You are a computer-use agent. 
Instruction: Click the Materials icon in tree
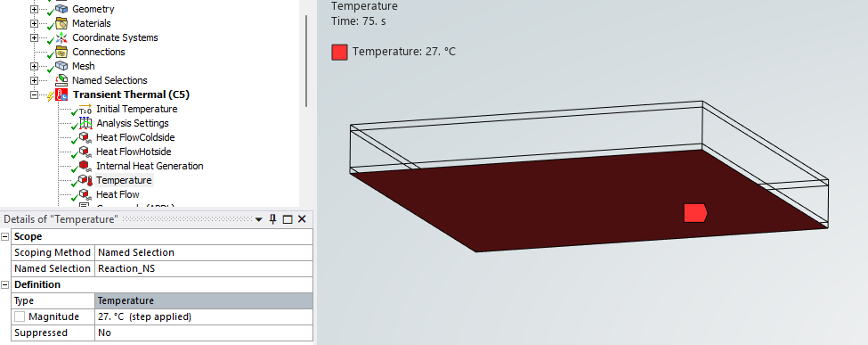coord(61,23)
